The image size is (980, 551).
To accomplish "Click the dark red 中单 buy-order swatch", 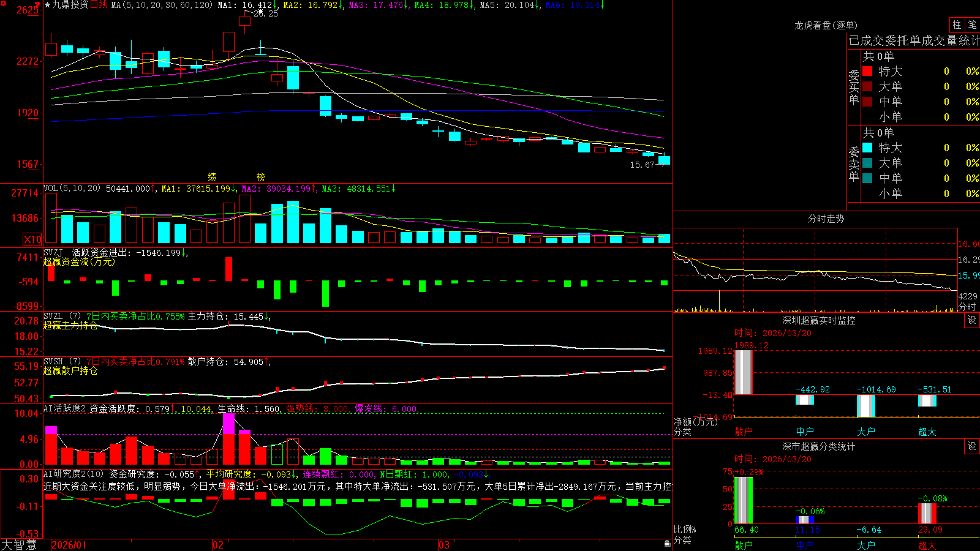I will (867, 101).
